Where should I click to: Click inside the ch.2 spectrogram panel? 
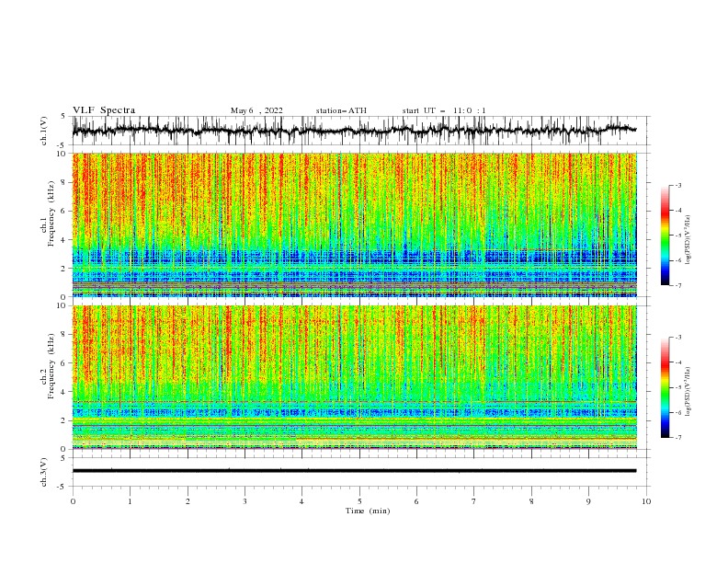click(x=355, y=377)
